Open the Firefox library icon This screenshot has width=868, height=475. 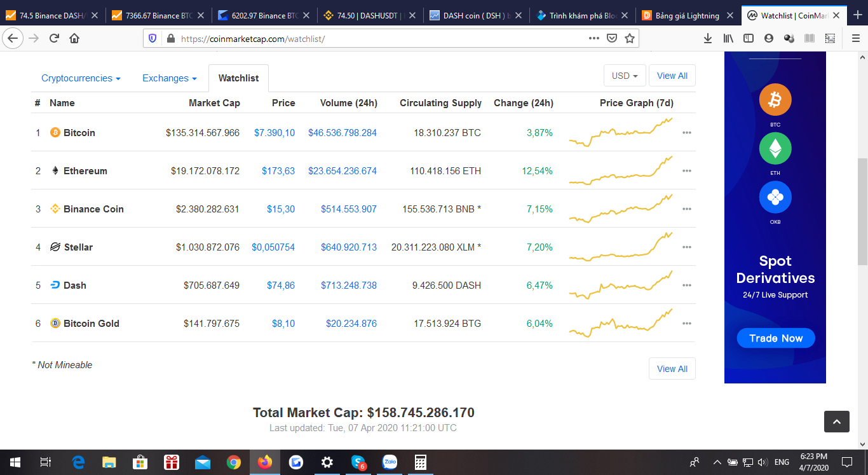(x=728, y=38)
